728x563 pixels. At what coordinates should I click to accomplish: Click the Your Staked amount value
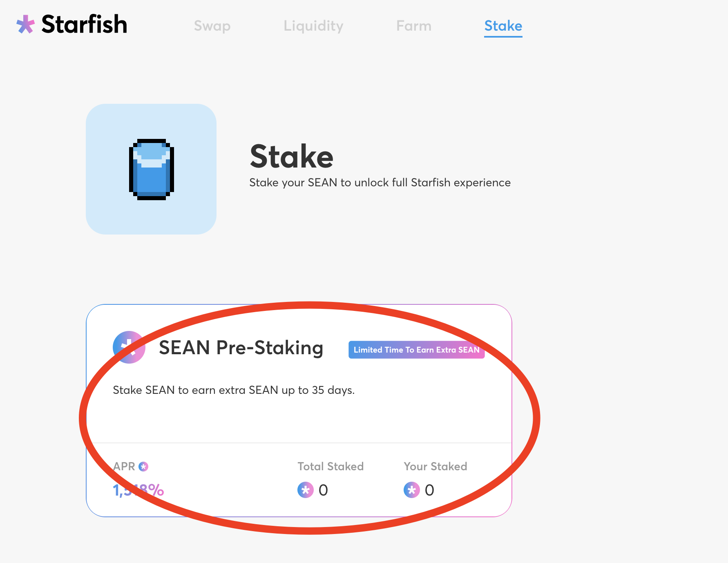pos(429,490)
